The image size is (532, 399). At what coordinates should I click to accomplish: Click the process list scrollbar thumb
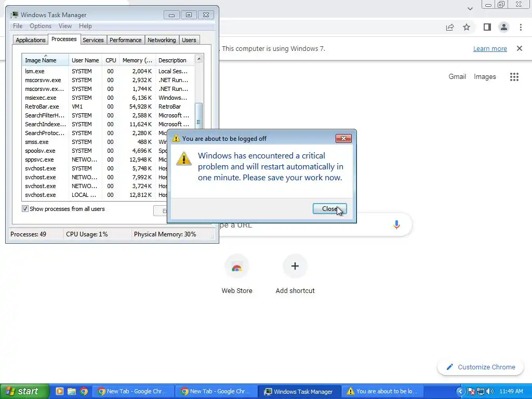(199, 116)
